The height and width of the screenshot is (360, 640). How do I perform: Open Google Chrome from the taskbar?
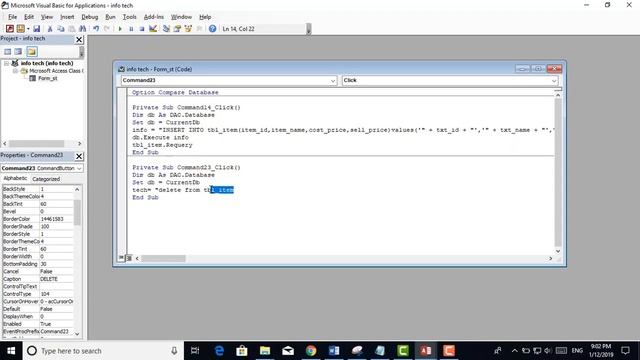(x=311, y=351)
